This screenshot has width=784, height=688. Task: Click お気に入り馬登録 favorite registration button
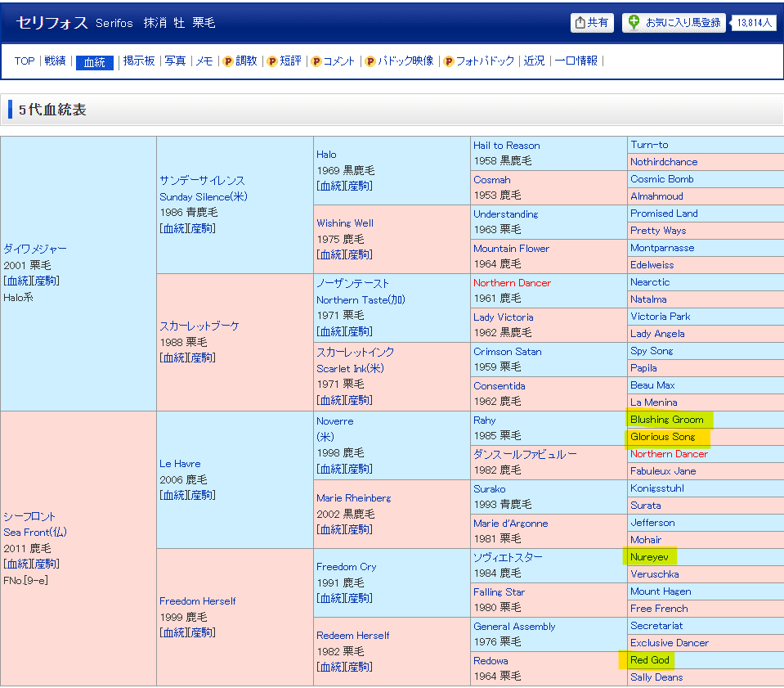click(674, 23)
